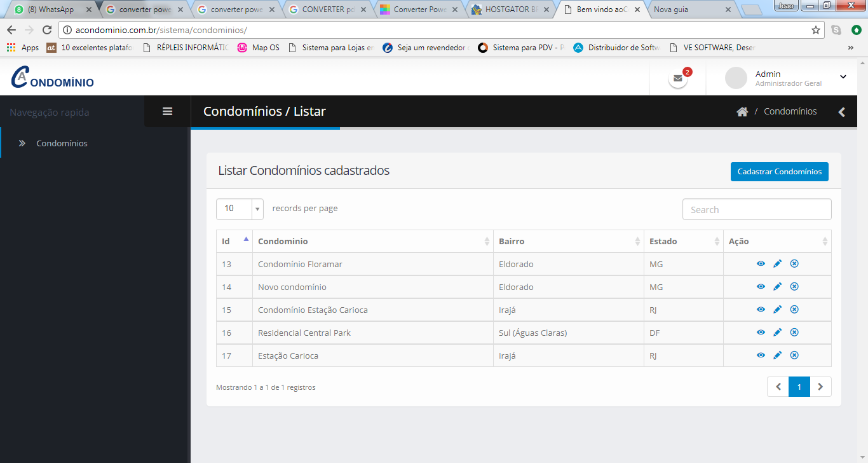Click Cadastrar Condomínios button
This screenshot has width=868, height=463.
click(780, 172)
